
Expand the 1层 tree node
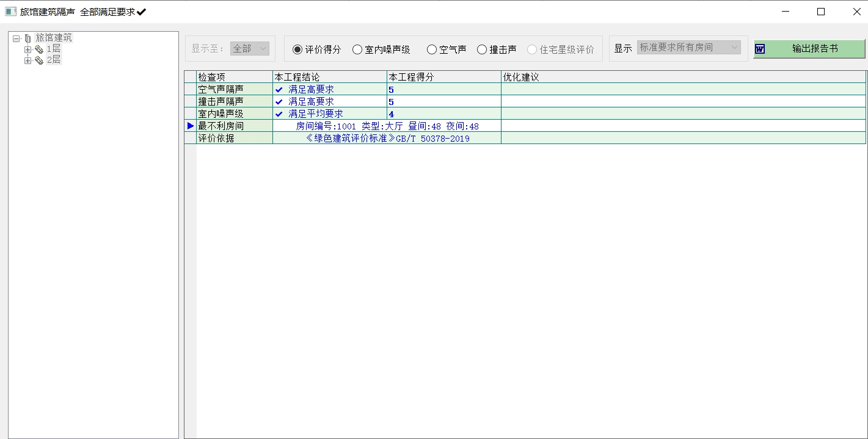click(27, 49)
